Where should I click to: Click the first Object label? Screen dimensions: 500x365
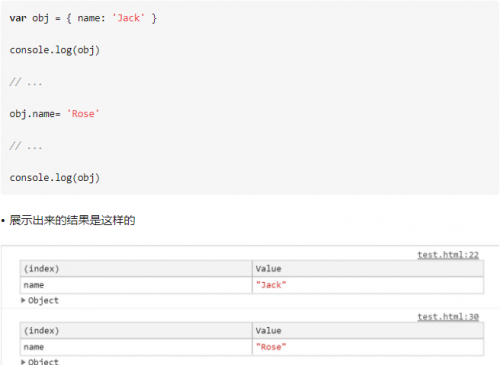43,301
